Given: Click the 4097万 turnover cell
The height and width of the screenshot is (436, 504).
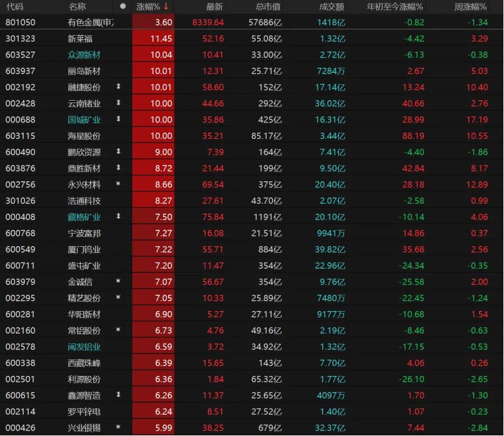Looking at the screenshot, I should coord(331,395).
